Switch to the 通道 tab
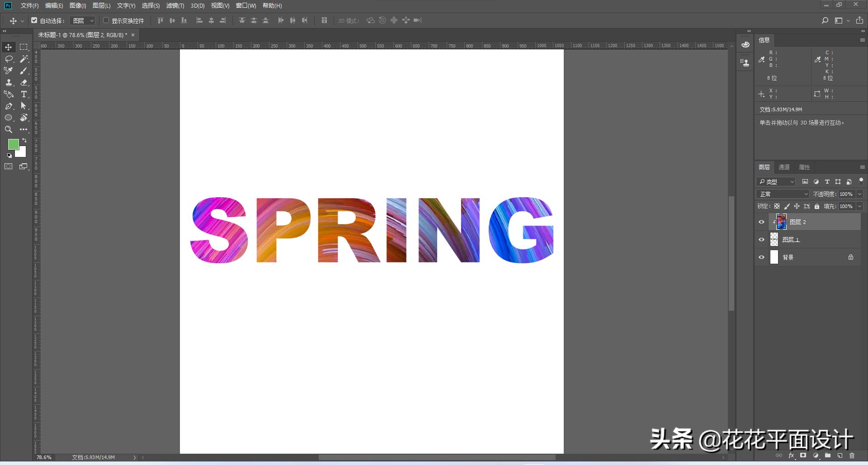 coord(784,167)
